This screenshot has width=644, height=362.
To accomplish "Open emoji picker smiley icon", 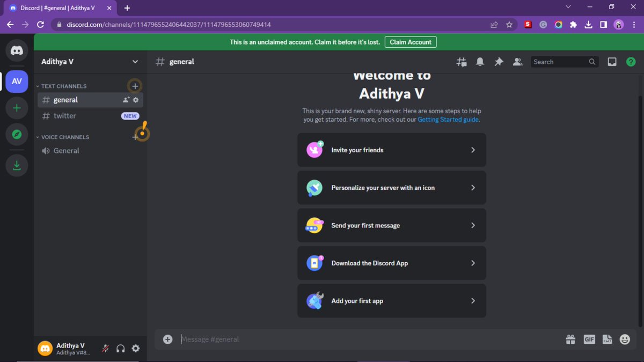I will [625, 339].
